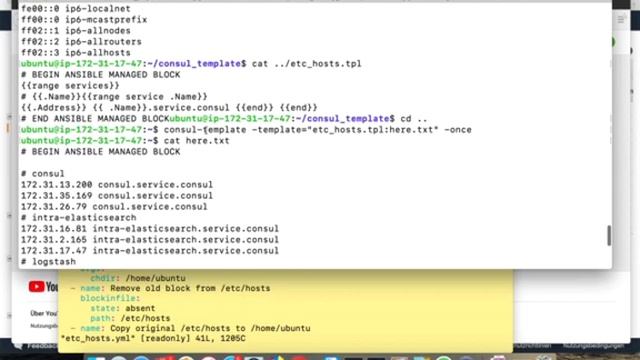The height and width of the screenshot is (360, 640).
Task: Click '# END ANSIBLE MANAGED BLOCK' text
Action: click(x=95, y=119)
